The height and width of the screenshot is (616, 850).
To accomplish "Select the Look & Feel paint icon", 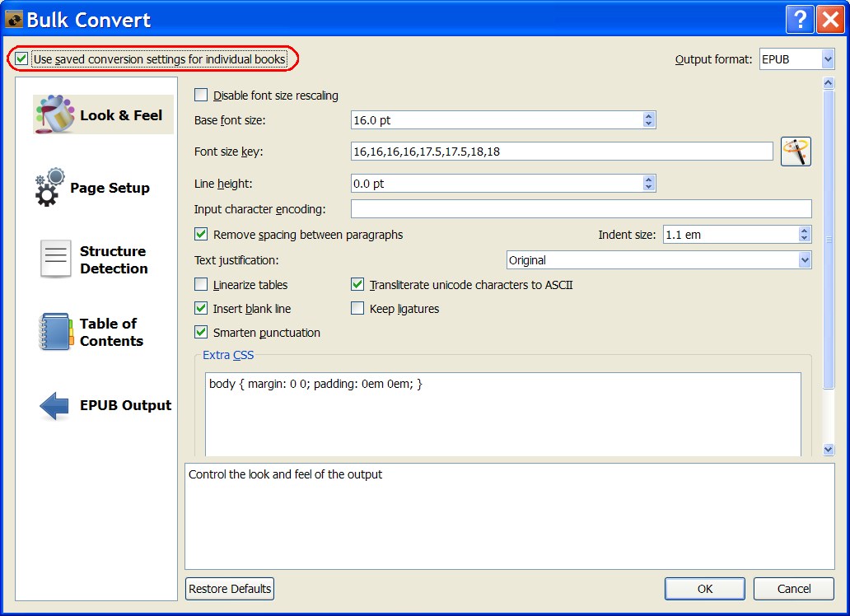I will (55, 115).
